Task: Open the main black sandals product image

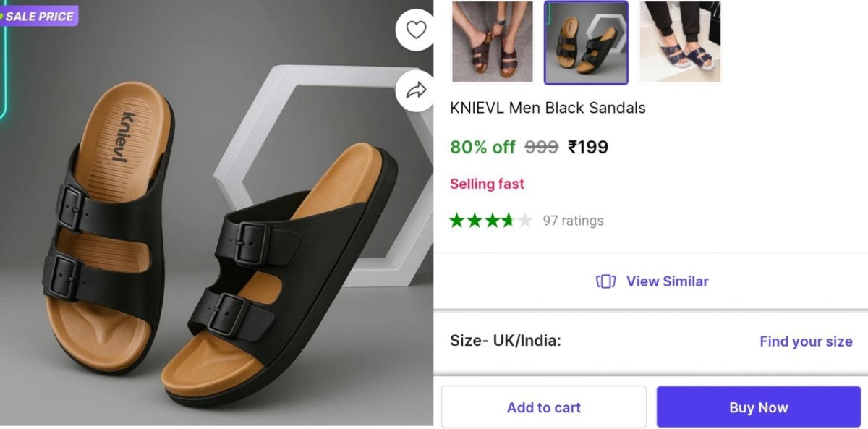Action: tap(217, 239)
